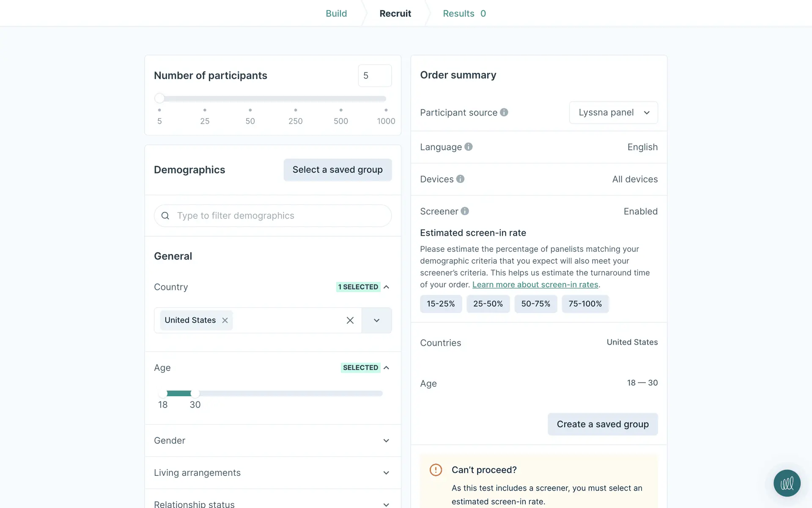Open the Lyssna chat widget
812x508 pixels.
[787, 483]
